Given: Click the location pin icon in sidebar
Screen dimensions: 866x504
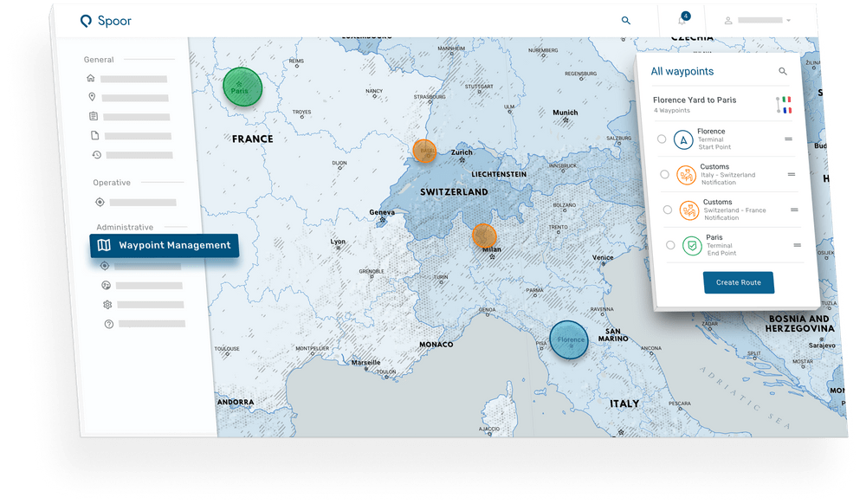Looking at the screenshot, I should [93, 97].
